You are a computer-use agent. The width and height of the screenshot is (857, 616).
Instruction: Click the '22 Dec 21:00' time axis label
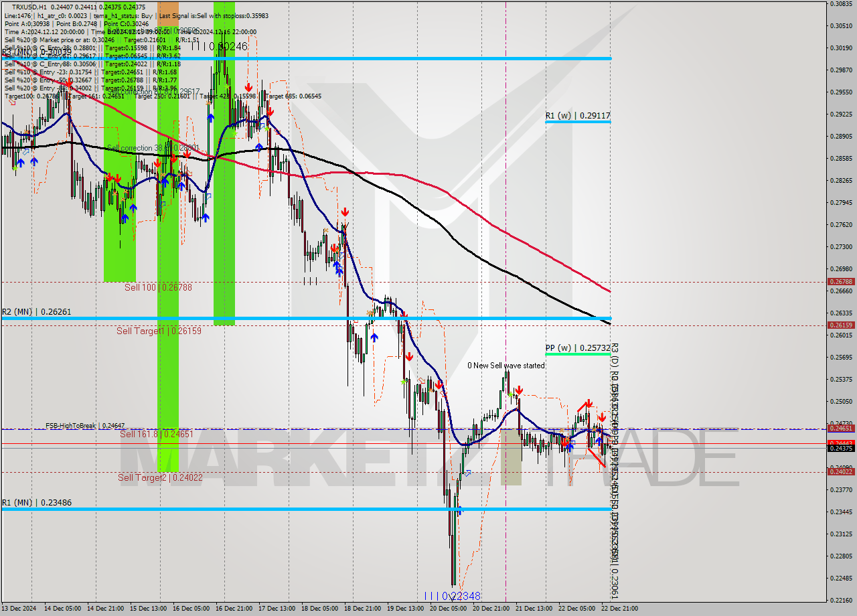[x=620, y=609]
